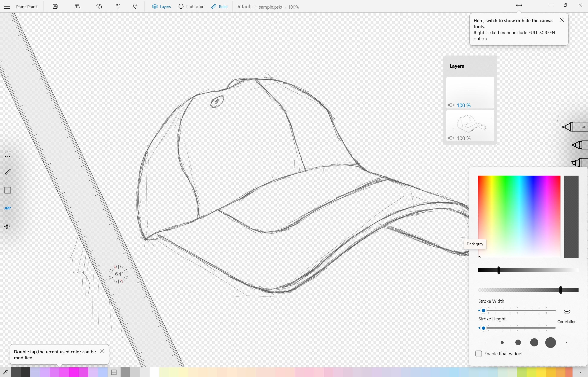Click the transform/move tool in left sidebar

[x=7, y=226]
